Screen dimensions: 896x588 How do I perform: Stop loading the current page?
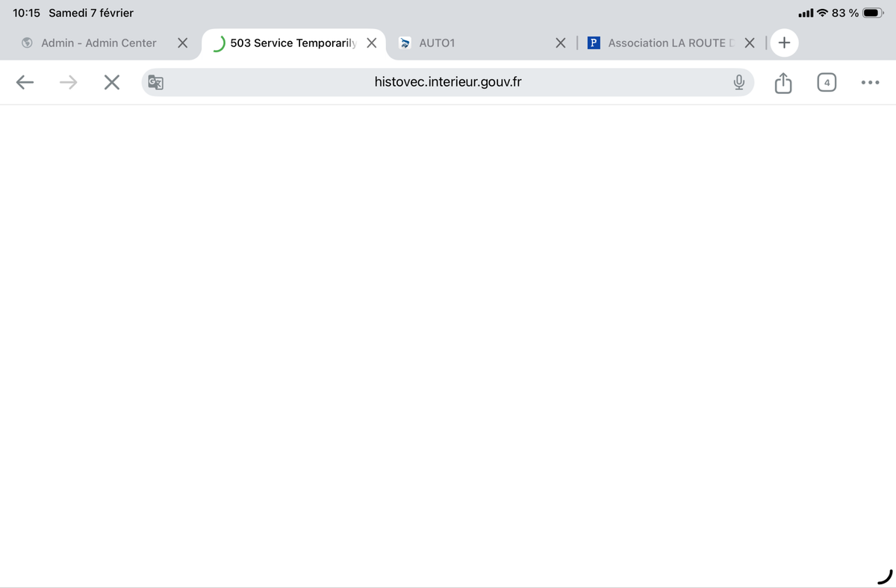[112, 82]
